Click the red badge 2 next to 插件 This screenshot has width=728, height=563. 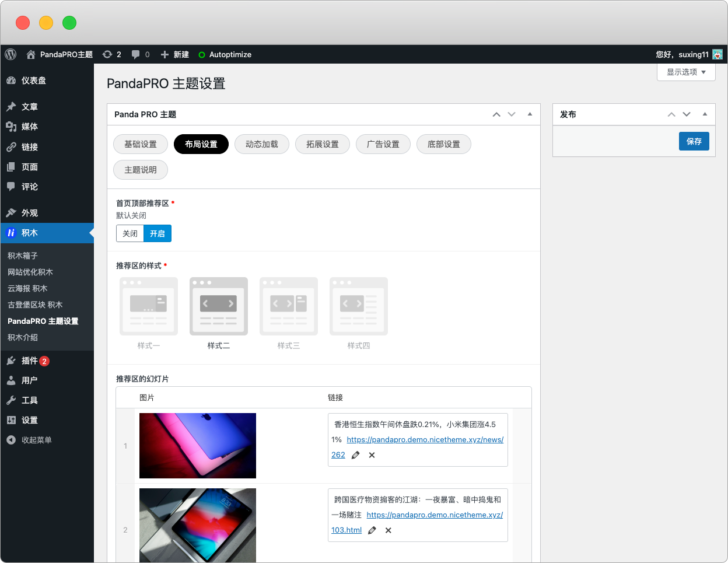(44, 361)
